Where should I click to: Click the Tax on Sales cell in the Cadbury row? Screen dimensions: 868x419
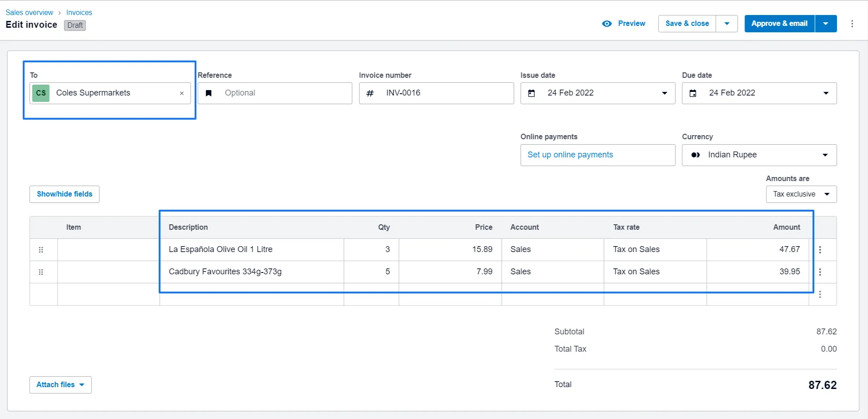pyautogui.click(x=655, y=272)
